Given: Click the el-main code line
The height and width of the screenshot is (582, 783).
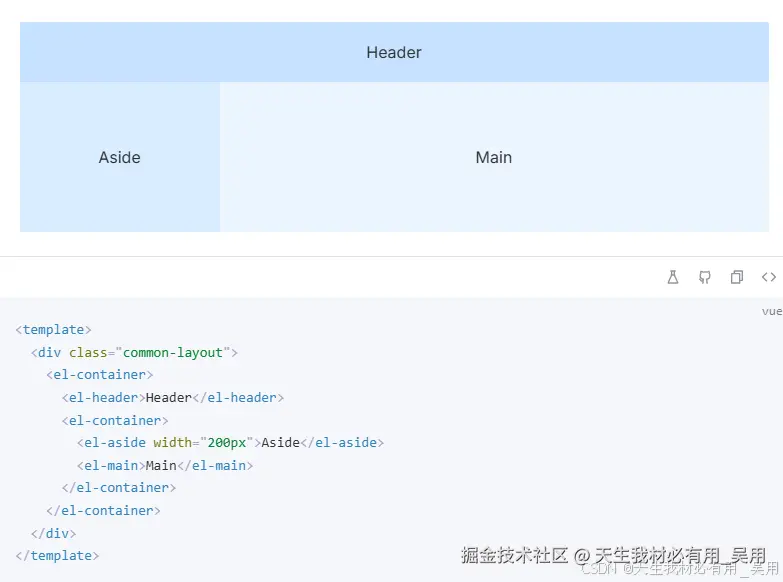Looking at the screenshot, I should [165, 466].
